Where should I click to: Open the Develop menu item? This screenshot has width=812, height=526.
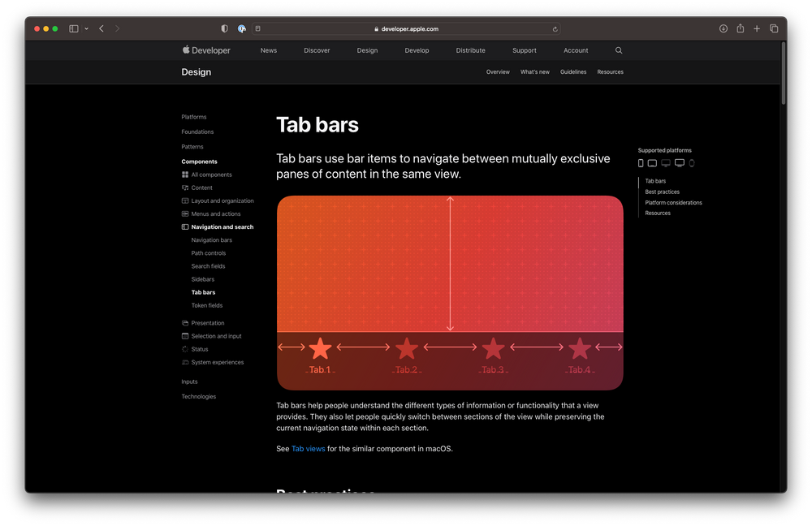[x=417, y=50]
